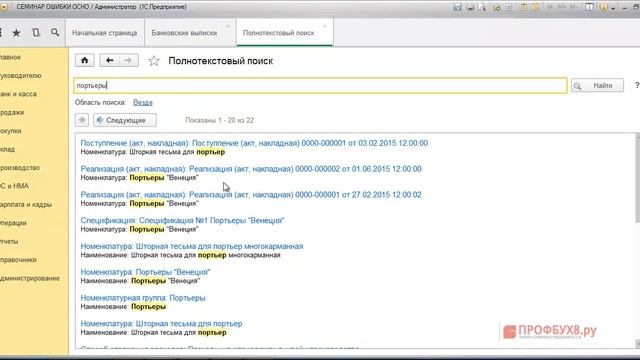The image size is (640, 360).
Task: Click the Print icon in the title bar
Action: coord(470,7)
